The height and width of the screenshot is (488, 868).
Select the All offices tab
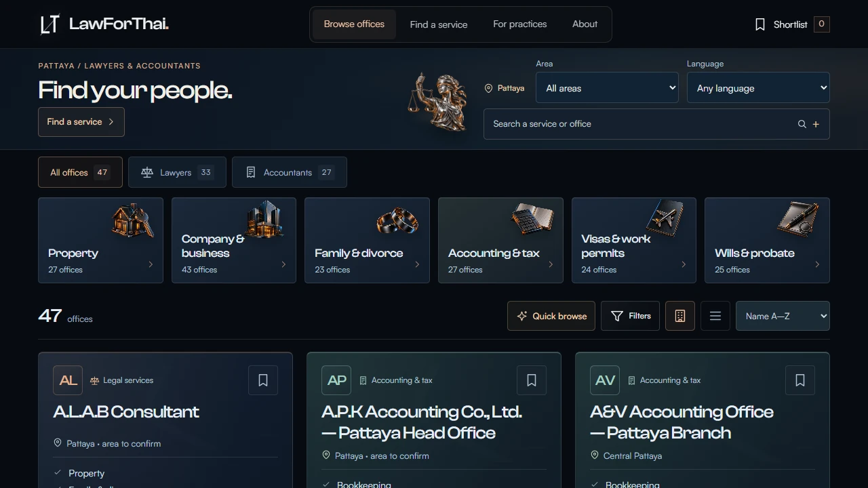[80, 172]
